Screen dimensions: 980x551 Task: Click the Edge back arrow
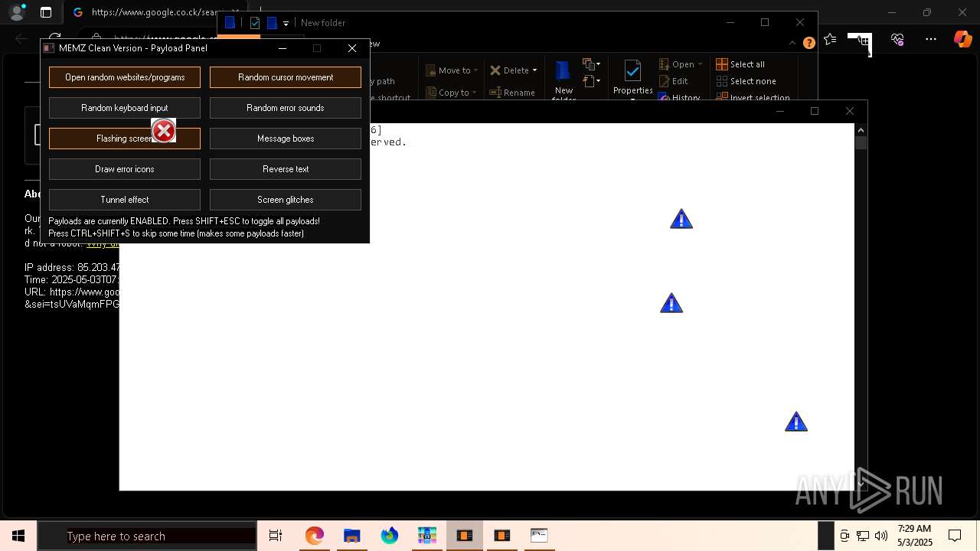click(21, 39)
